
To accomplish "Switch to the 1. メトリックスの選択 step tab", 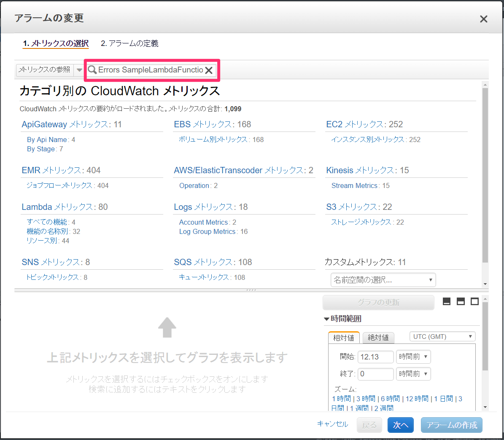I will [56, 43].
